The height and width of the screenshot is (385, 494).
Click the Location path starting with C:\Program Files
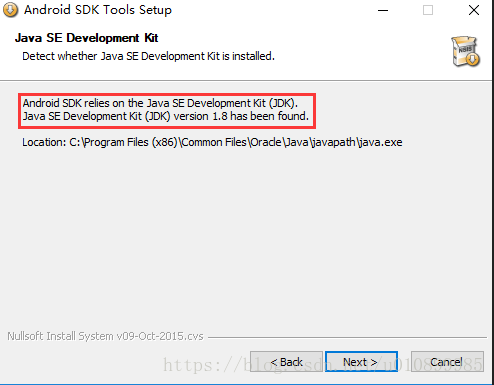212,142
